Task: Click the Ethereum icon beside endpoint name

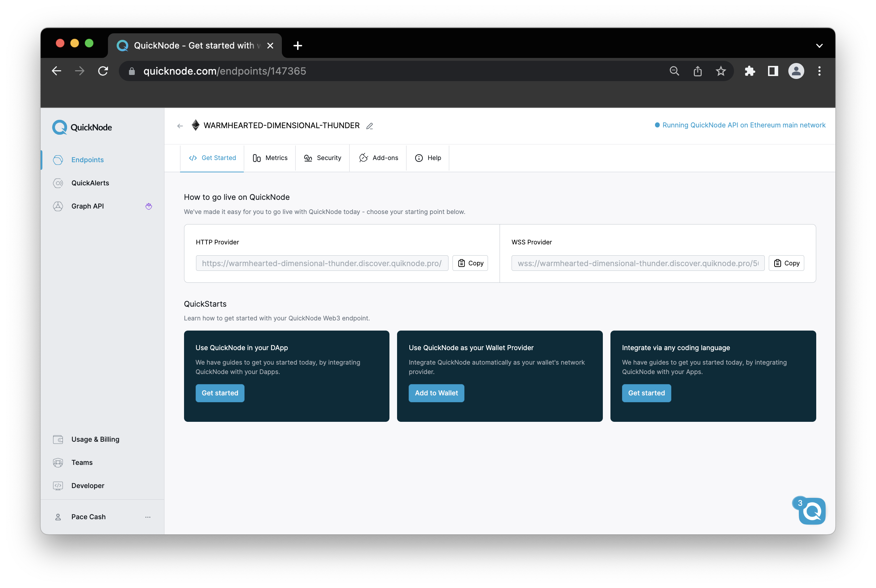Action: (196, 125)
